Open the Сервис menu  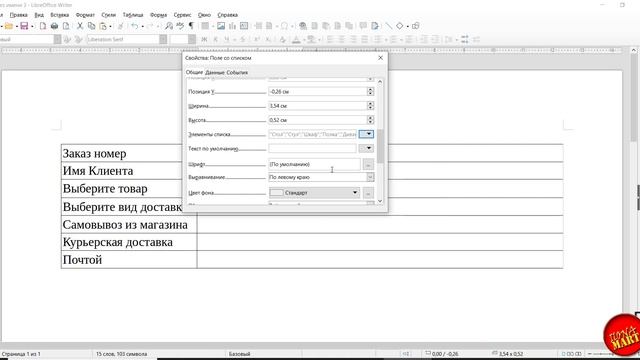pyautogui.click(x=182, y=15)
